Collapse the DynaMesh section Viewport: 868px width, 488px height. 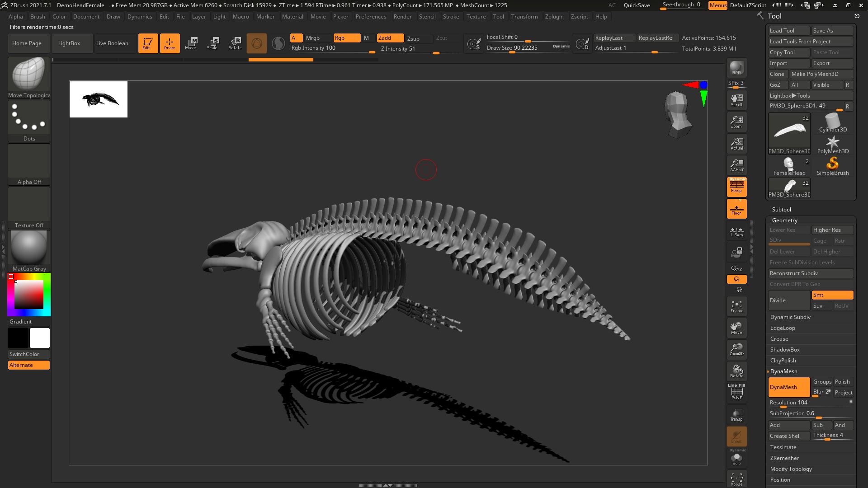[x=783, y=371]
